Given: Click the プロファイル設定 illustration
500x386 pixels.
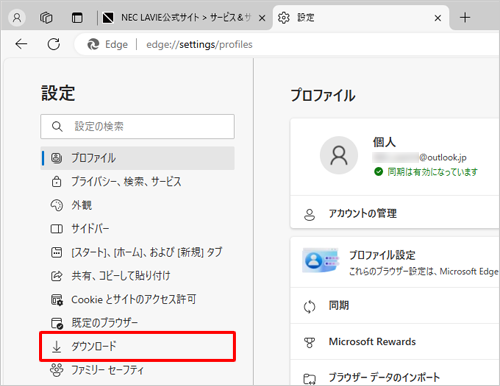Looking at the screenshot, I should tap(321, 260).
